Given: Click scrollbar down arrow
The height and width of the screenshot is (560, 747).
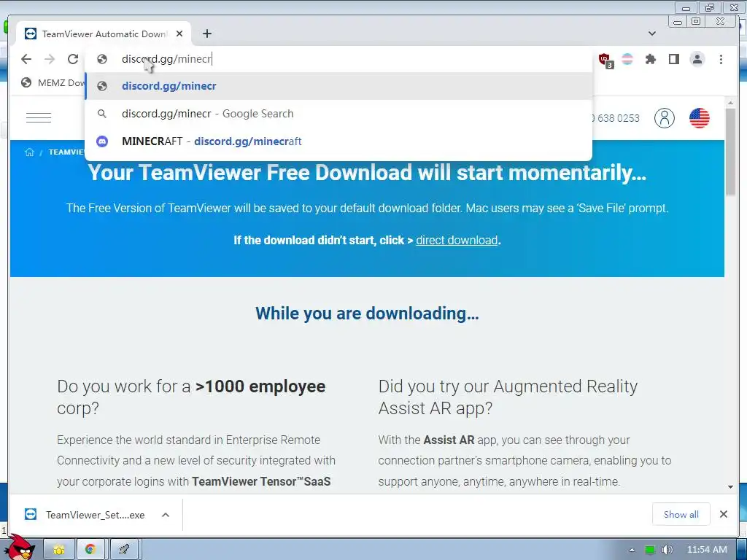Looking at the screenshot, I should click(x=730, y=486).
